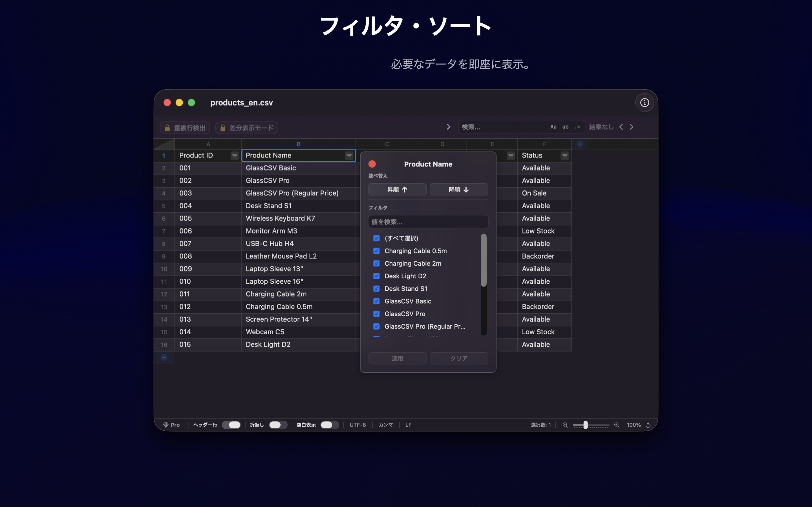
Task: Enable the ヘッダー行 switch in the status bar
Action: click(231, 424)
